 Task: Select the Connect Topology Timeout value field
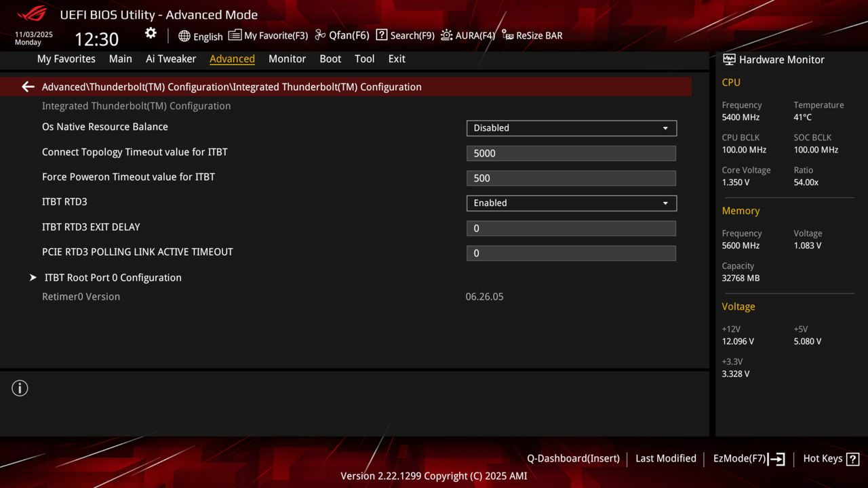tap(571, 153)
